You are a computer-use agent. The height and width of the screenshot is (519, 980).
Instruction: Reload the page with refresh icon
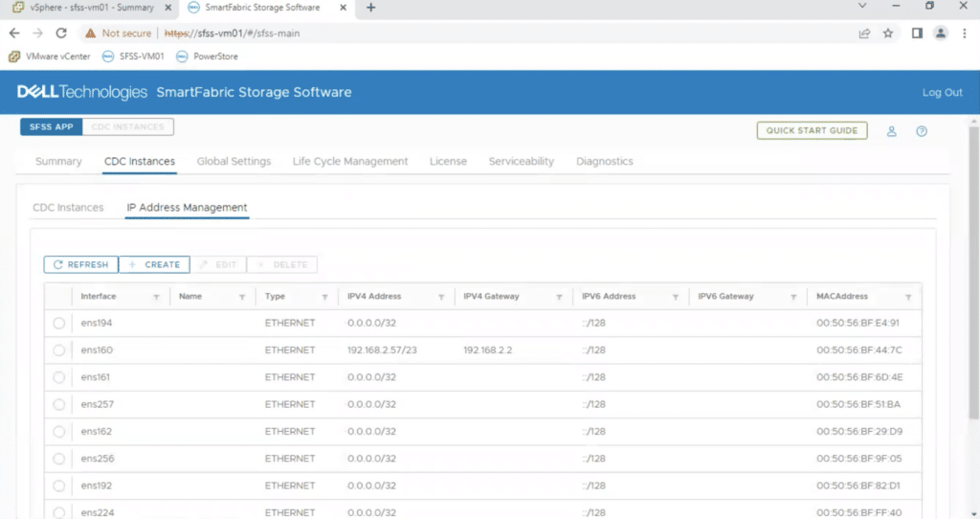click(x=61, y=34)
